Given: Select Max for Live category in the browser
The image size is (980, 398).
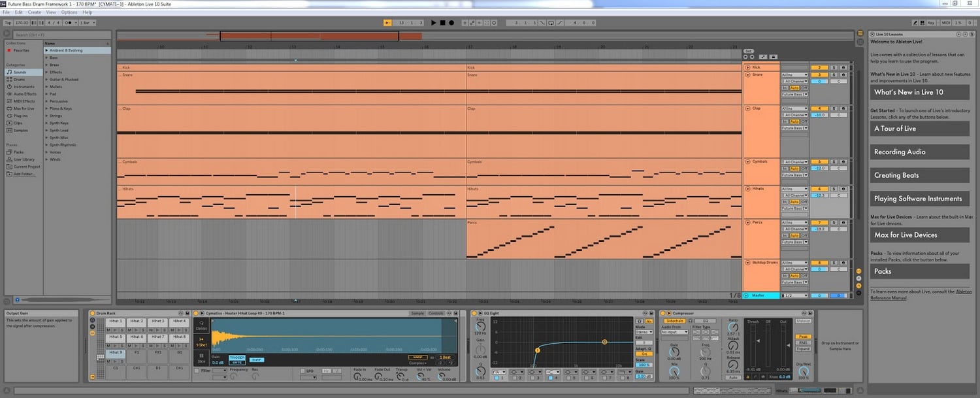Looking at the screenshot, I should 24,108.
